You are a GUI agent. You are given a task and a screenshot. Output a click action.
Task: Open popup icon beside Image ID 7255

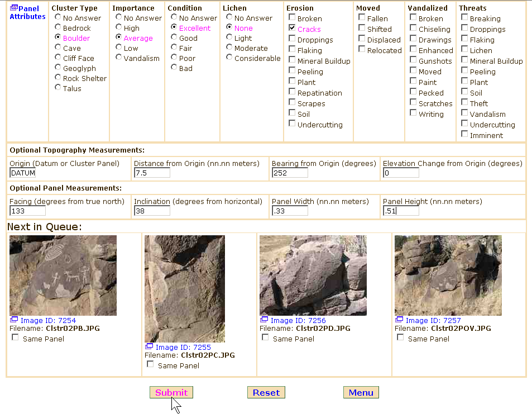(149, 347)
